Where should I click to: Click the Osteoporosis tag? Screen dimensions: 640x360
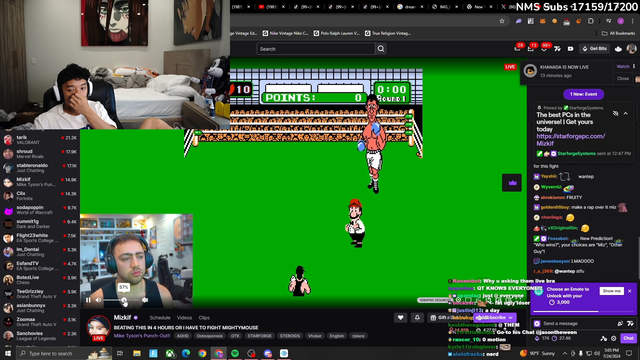[209, 336]
